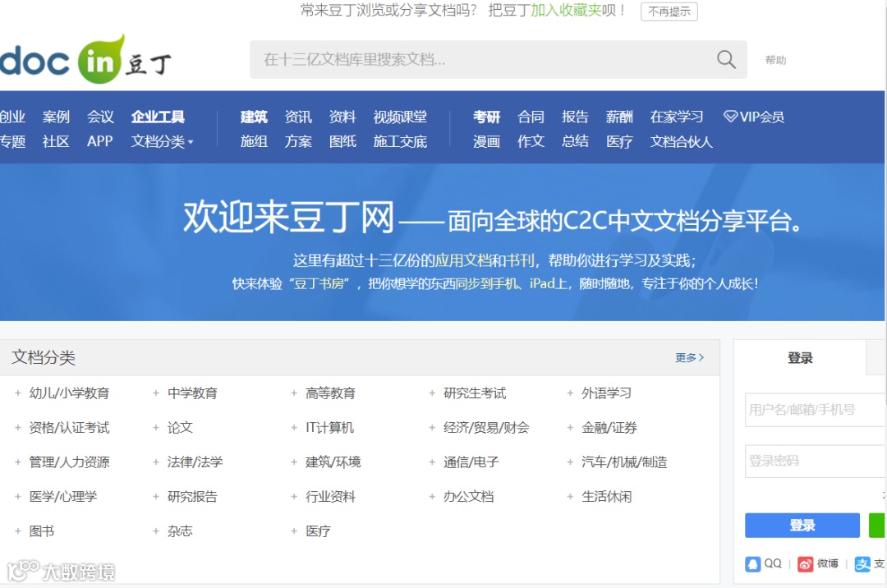Select the 登录 tab
This screenshot has height=588, width=887.
pos(800,357)
